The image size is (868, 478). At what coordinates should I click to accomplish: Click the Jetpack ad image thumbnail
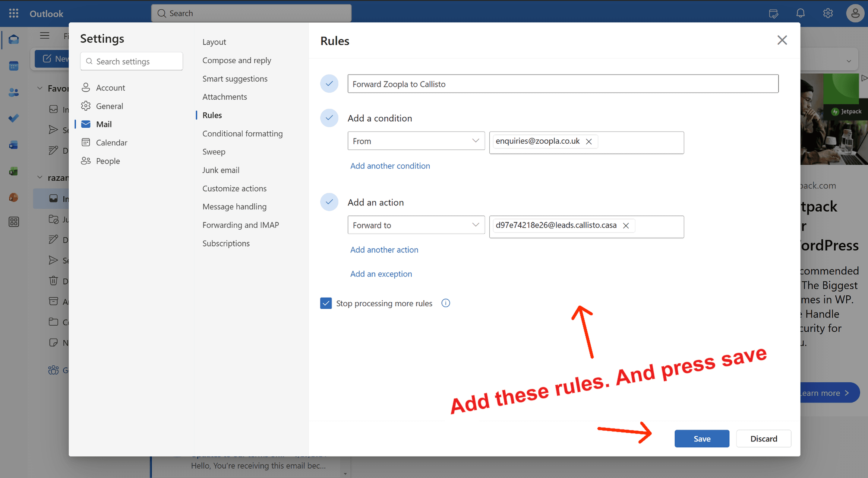click(x=834, y=119)
